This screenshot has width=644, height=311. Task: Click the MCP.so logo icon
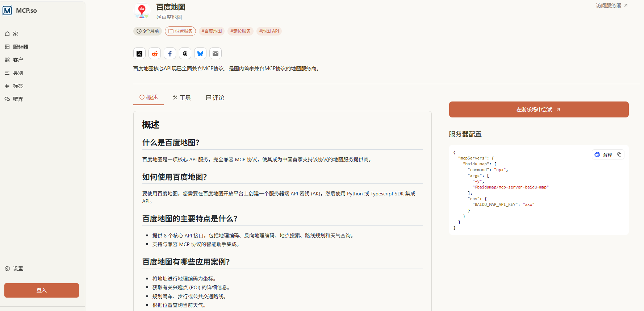pos(7,11)
